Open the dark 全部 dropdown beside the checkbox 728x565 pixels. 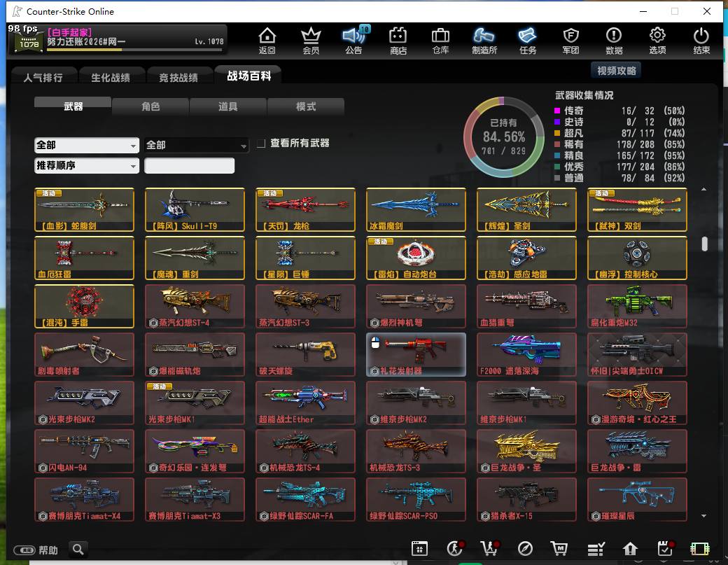coord(197,146)
